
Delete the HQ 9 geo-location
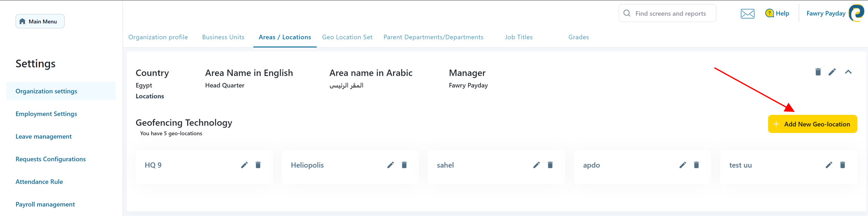[x=258, y=165]
